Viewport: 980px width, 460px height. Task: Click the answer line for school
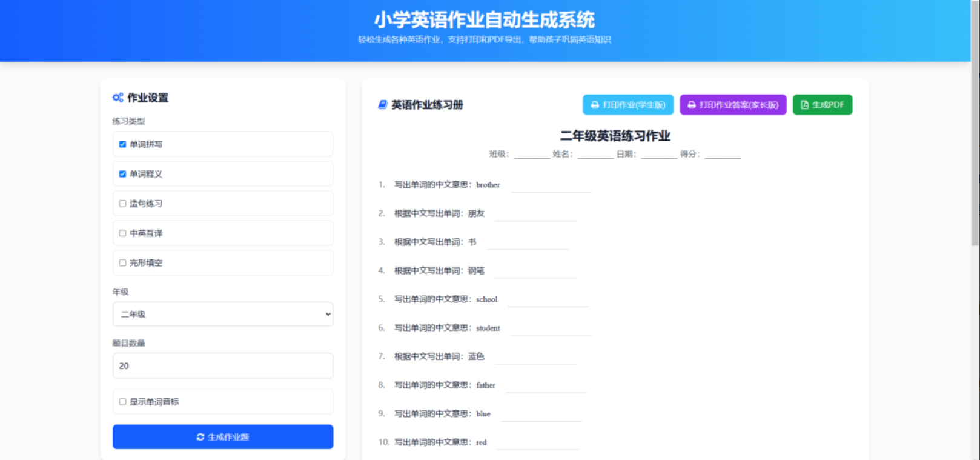coord(548,301)
